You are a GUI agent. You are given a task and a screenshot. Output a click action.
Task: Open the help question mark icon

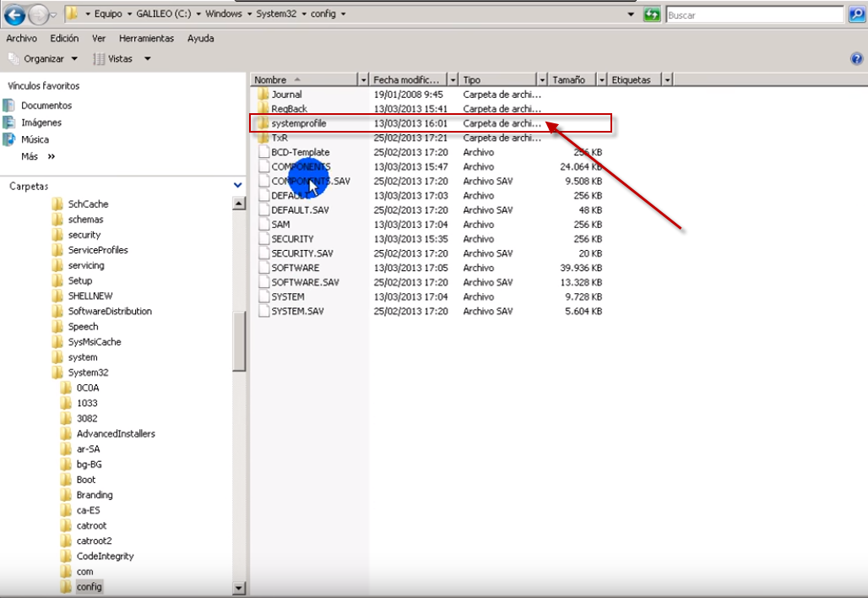pyautogui.click(x=857, y=59)
